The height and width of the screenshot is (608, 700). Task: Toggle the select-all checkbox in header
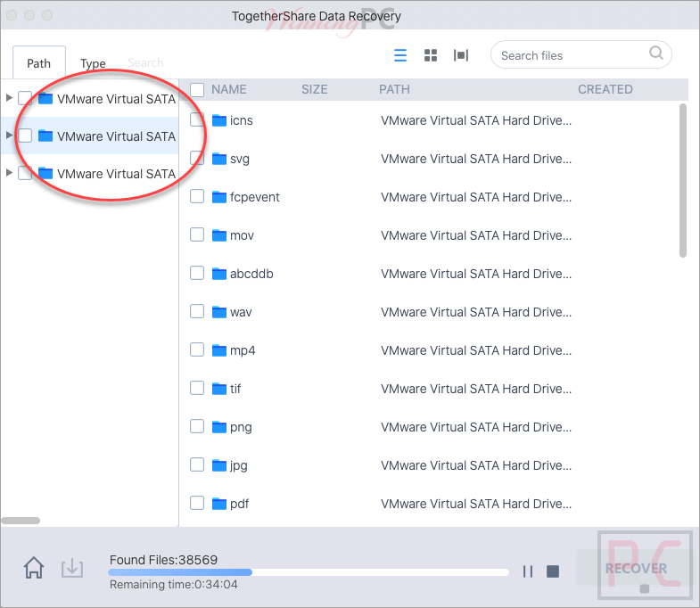click(197, 90)
